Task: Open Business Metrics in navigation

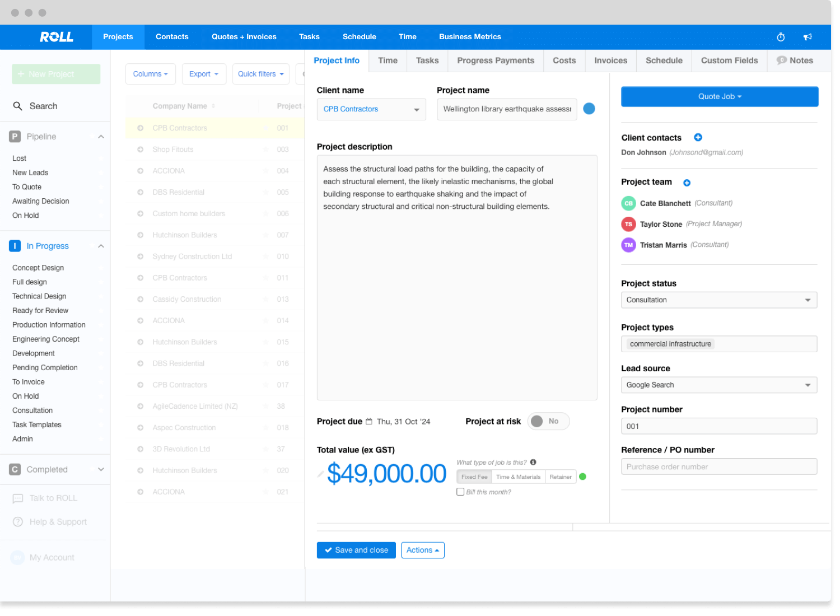Action: click(x=470, y=37)
